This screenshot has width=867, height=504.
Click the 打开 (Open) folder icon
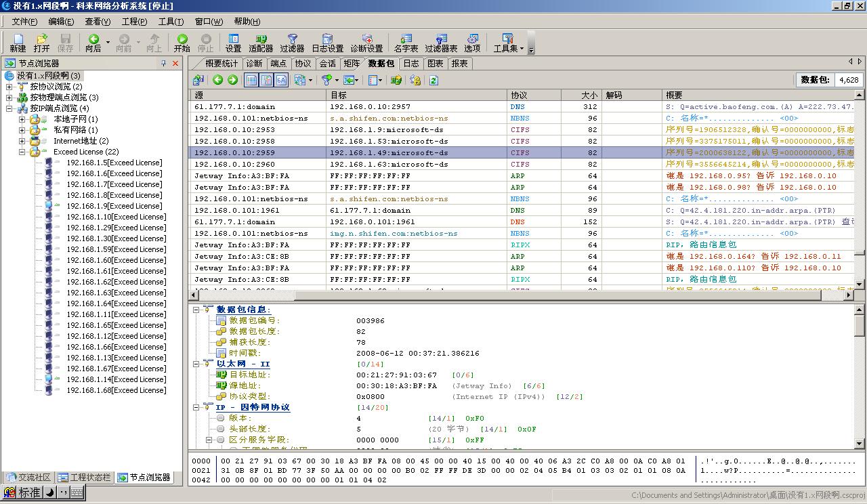(x=41, y=40)
